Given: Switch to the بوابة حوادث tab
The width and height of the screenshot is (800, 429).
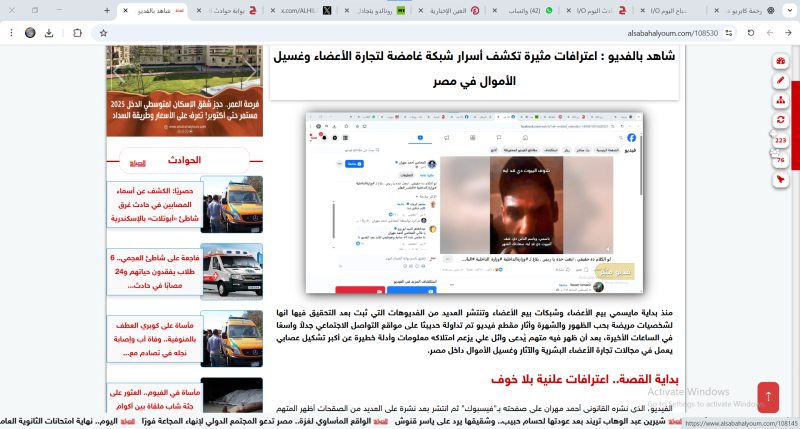Looking at the screenshot, I should click(229, 10).
